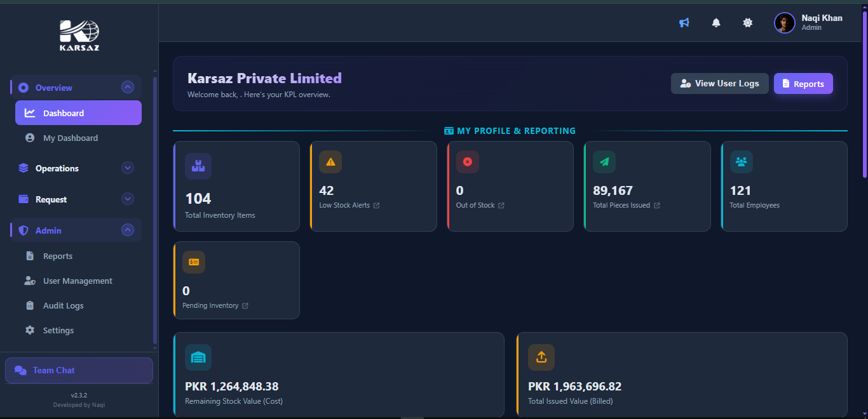Click the main page vertical scrollbar
This screenshot has height=419, width=868.
(x=864, y=95)
